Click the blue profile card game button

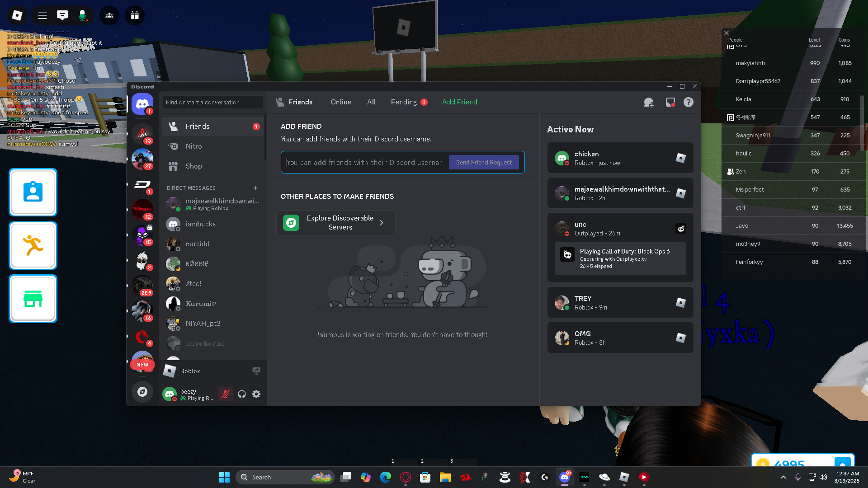pos(33,192)
